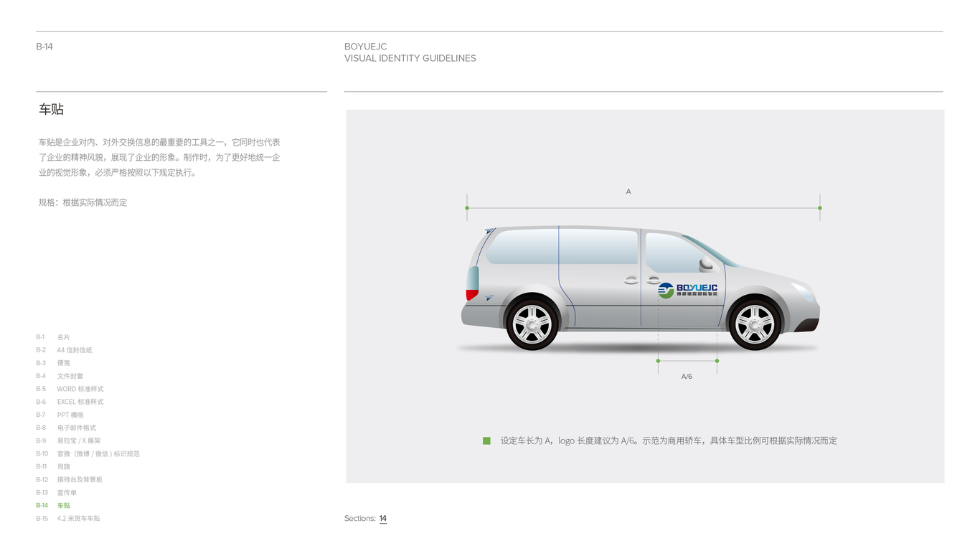The width and height of the screenshot is (980, 551).
Task: Choose the B-4 文件封套 entry
Action: [60, 376]
